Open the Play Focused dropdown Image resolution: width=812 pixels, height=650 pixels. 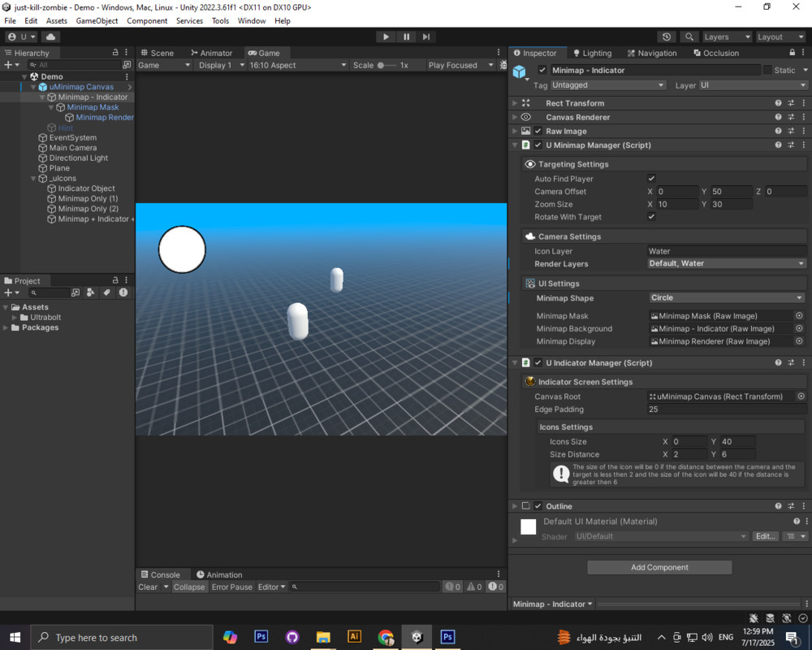point(460,65)
